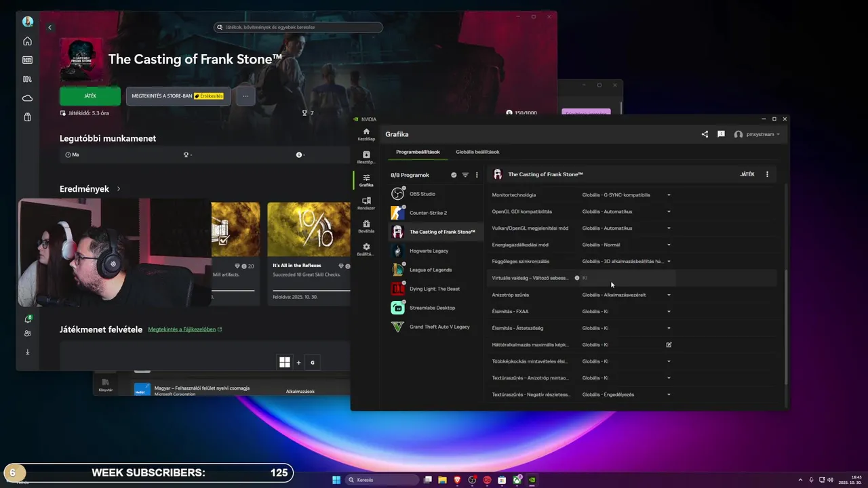The height and width of the screenshot is (488, 868).
Task: Open the three-dot menu beside 8/8 Programok
Action: [477, 175]
